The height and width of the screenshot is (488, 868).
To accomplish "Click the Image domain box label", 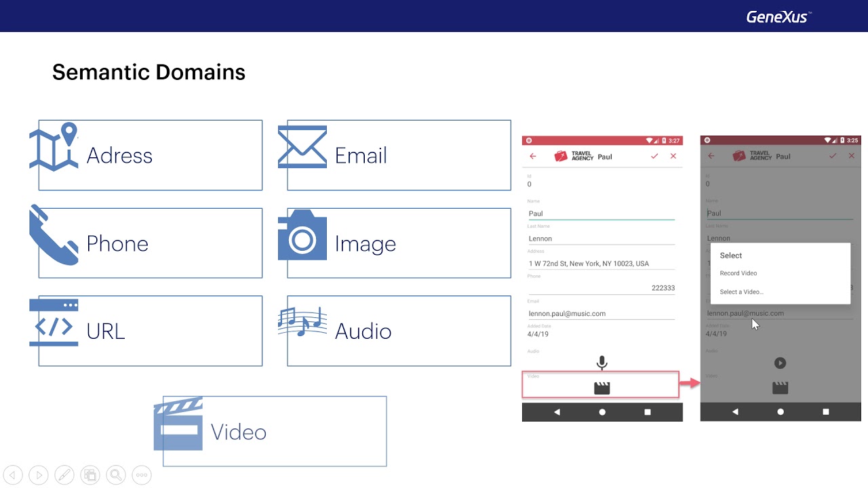I will (x=366, y=244).
